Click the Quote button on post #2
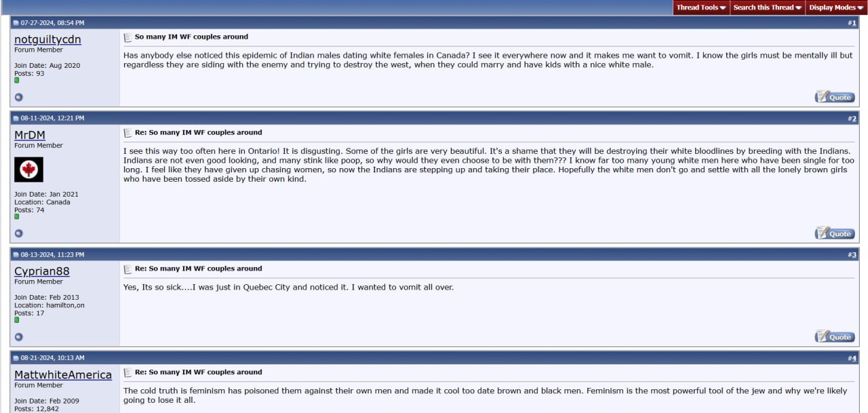This screenshot has height=413, width=868. coord(835,233)
